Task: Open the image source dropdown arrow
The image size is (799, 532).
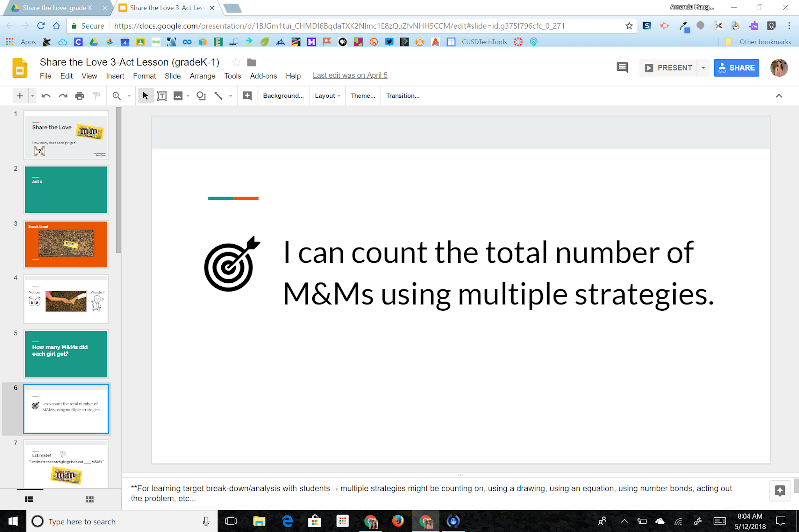Action: point(188,96)
